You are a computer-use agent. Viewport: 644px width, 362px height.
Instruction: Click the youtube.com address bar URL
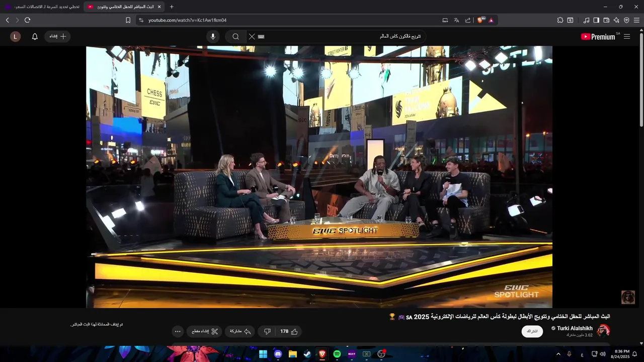[x=187, y=20]
